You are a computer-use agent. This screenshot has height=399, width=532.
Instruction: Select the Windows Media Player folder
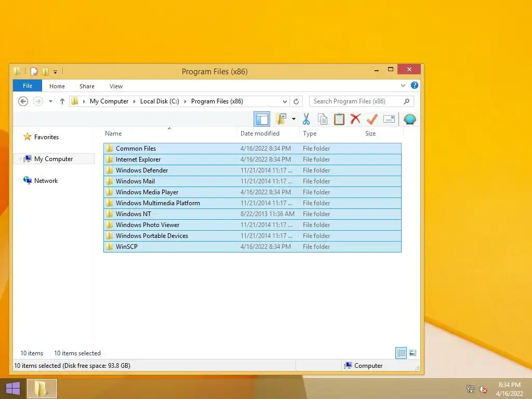click(252, 192)
